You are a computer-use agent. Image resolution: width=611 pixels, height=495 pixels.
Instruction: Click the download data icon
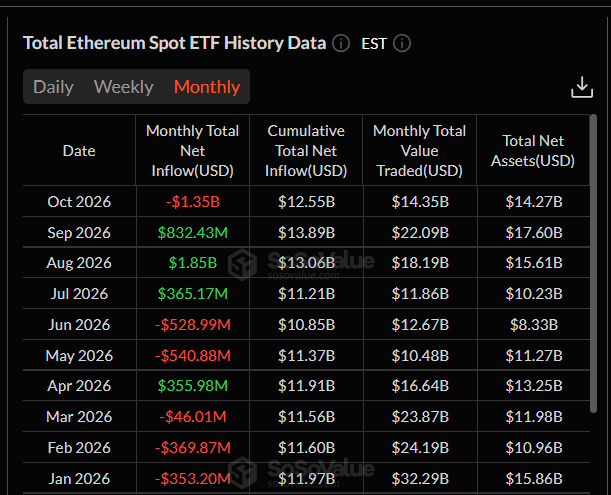[x=582, y=87]
